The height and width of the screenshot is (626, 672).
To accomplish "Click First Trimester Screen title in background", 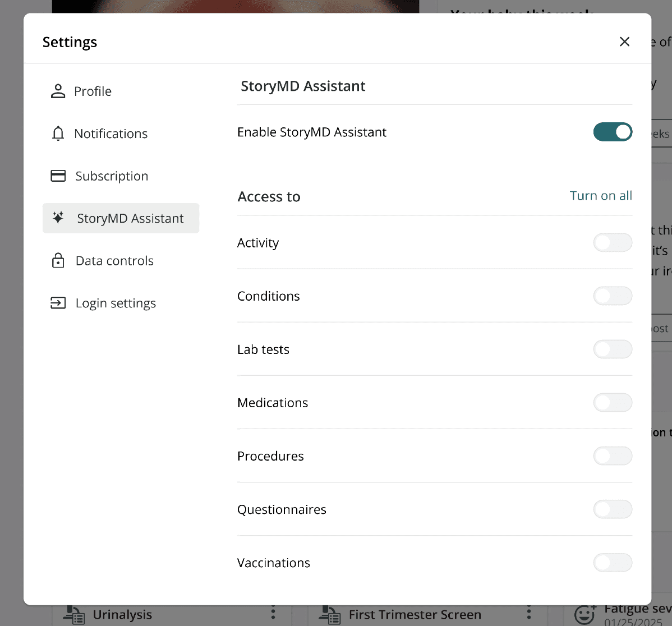I will [x=415, y=615].
